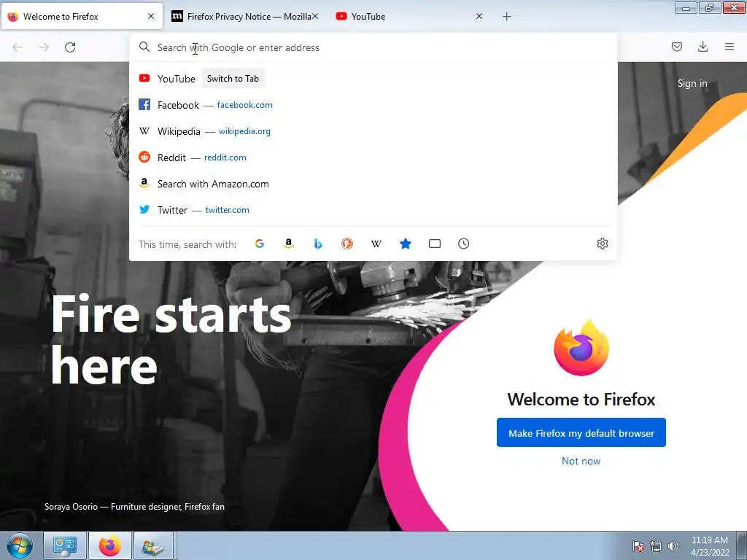This screenshot has height=560, width=747.
Task: Open the volume speaker tray icon
Action: click(x=673, y=547)
